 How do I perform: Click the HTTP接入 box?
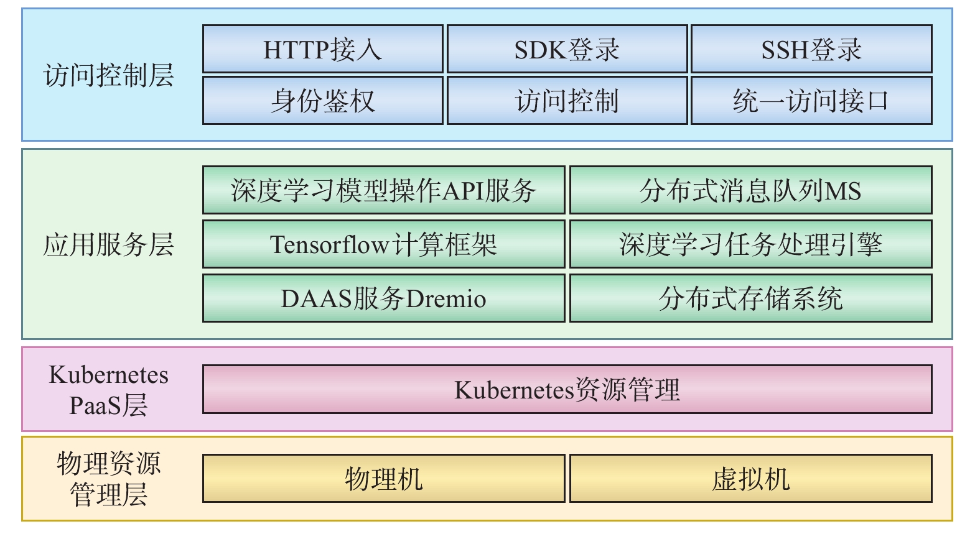[x=322, y=49]
